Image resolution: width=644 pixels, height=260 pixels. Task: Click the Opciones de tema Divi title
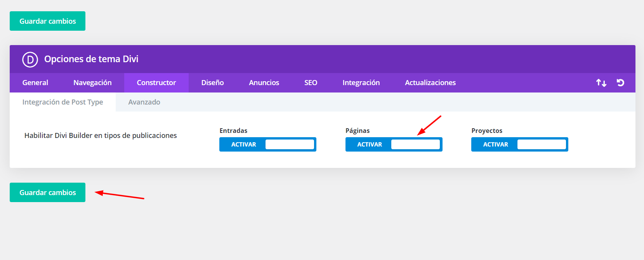[91, 59]
